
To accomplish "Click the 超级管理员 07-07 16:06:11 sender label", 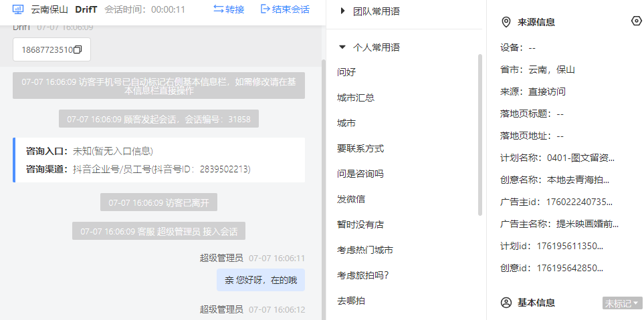I will tap(253, 258).
